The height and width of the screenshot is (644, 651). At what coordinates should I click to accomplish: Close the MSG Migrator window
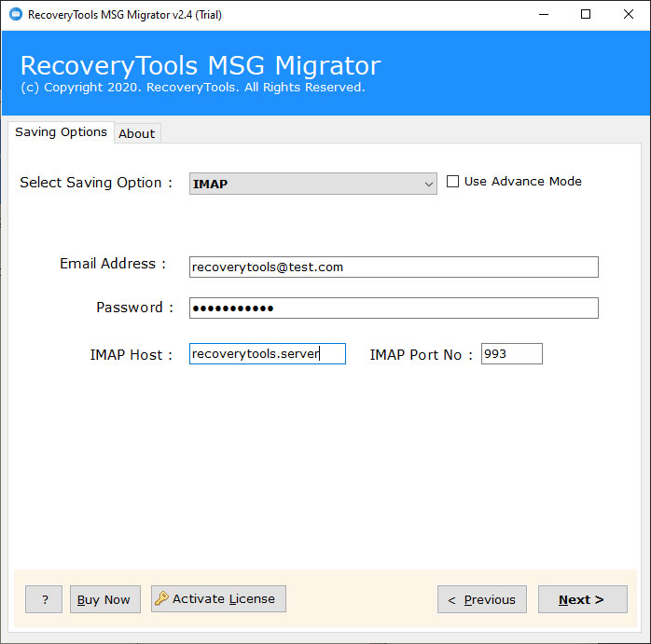(x=629, y=15)
